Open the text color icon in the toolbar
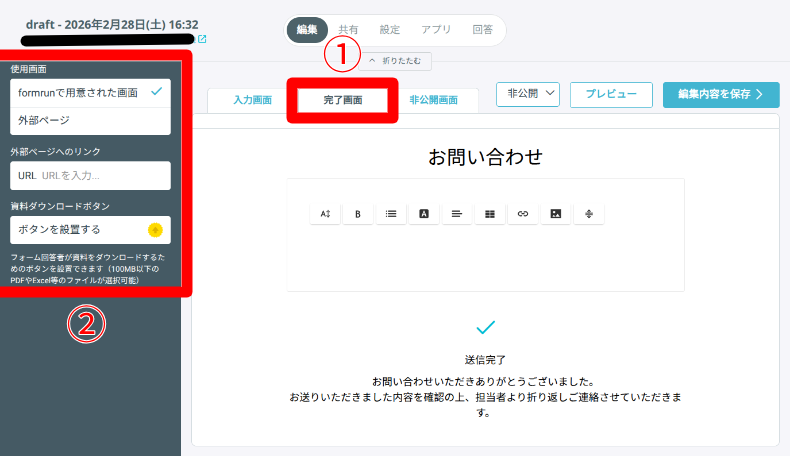The image size is (790, 456). pyautogui.click(x=424, y=214)
